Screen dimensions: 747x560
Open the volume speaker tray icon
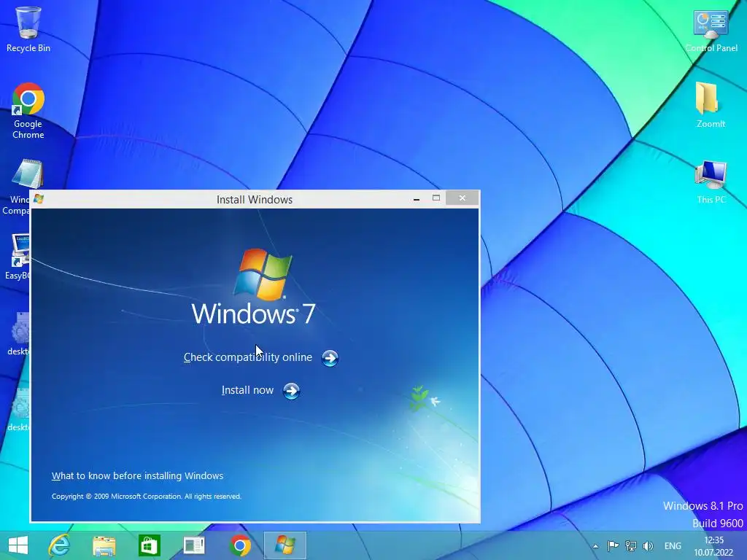click(x=648, y=545)
